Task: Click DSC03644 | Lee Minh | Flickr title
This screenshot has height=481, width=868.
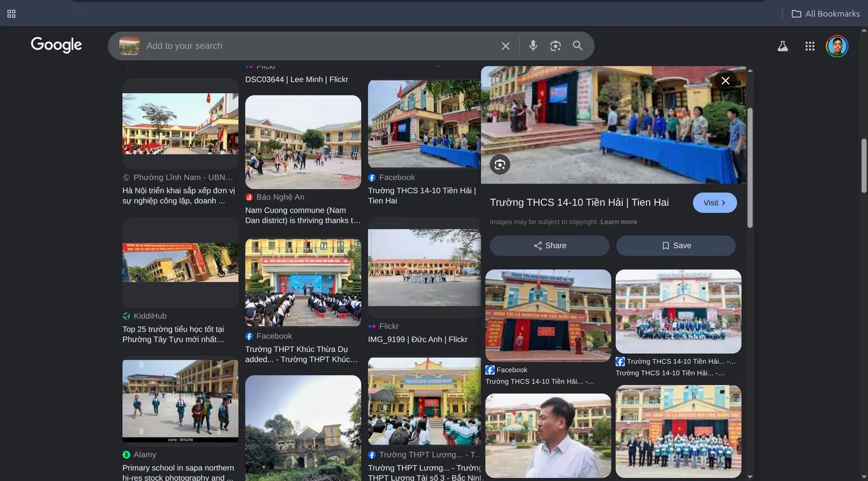Action: click(297, 79)
